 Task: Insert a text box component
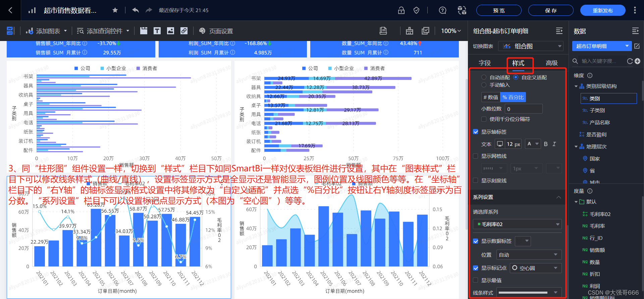click(x=157, y=31)
